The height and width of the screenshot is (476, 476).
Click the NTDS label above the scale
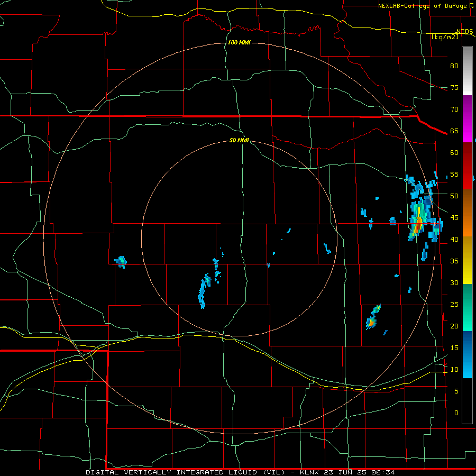tap(465, 32)
